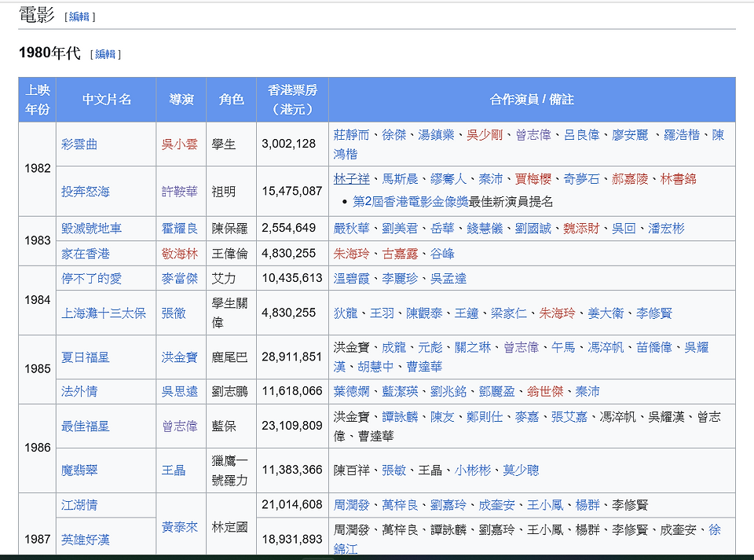Open the 谷峰 actor link
Image resolution: width=754 pixels, height=560 pixels.
point(442,254)
